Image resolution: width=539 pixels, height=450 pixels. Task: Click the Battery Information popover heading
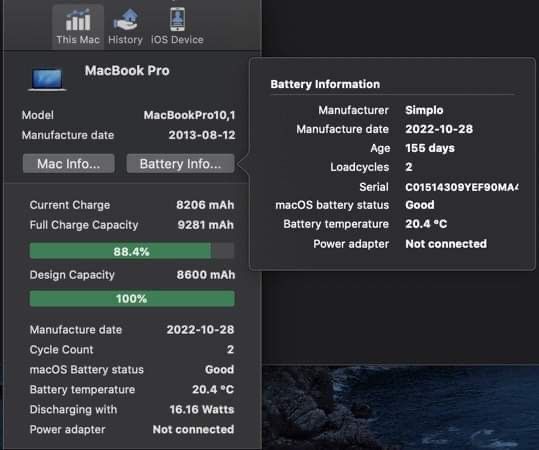(x=325, y=84)
